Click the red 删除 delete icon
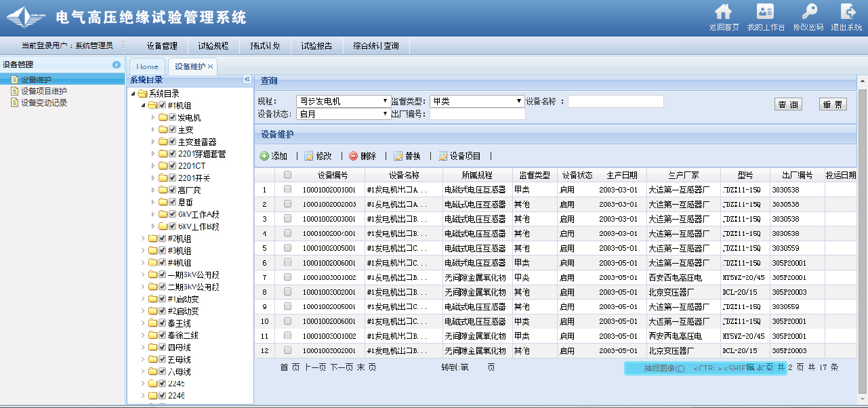868x408 pixels. [x=353, y=156]
